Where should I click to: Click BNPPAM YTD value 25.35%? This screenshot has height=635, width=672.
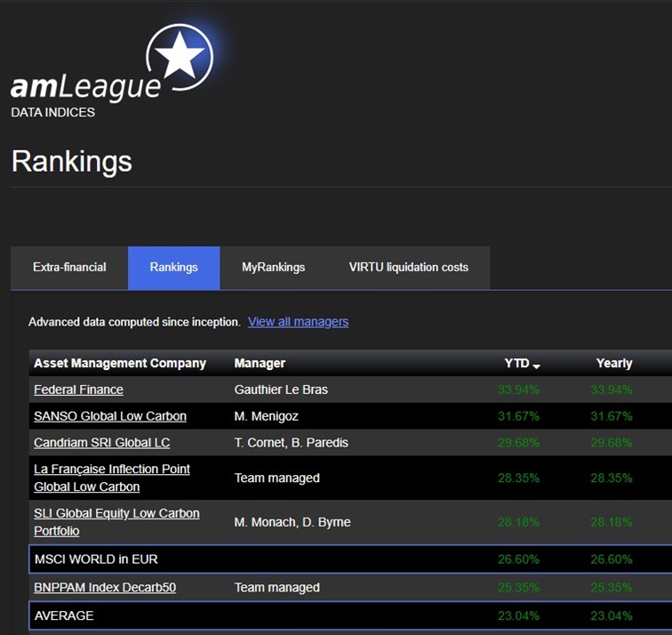click(518, 588)
